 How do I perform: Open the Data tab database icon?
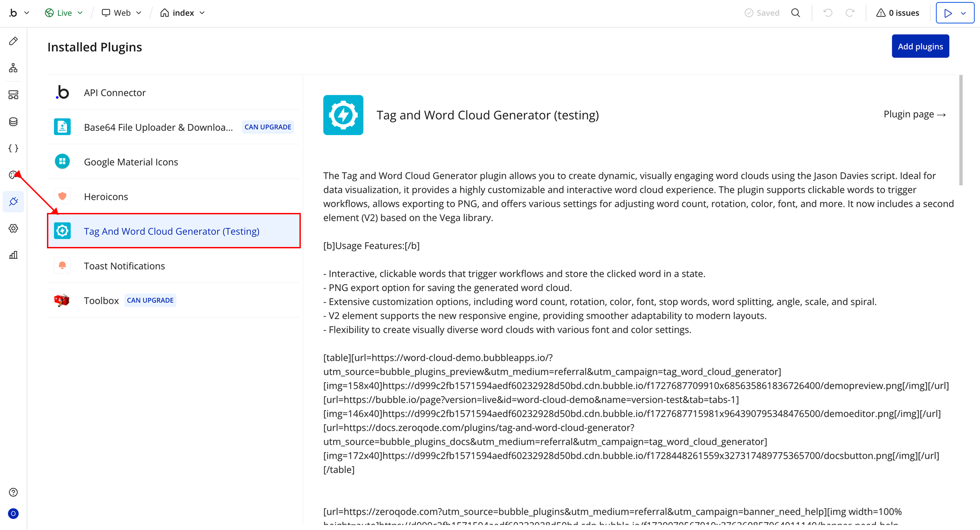pyautogui.click(x=13, y=122)
